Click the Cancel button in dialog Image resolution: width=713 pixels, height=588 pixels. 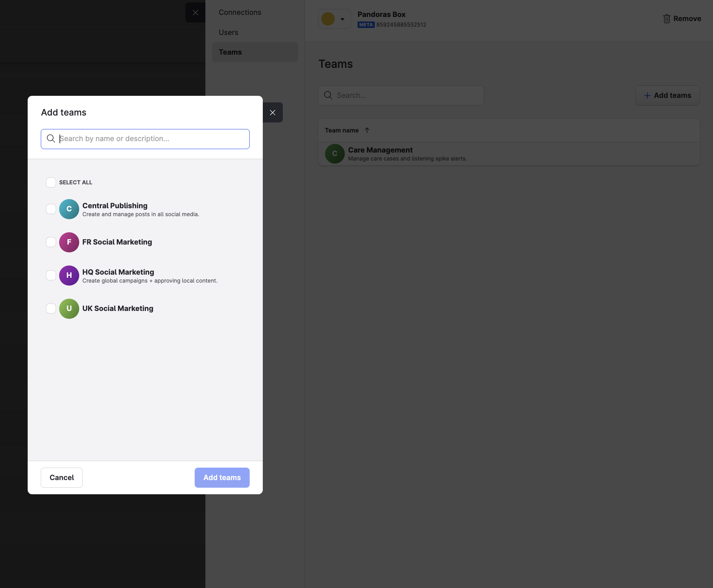62,478
